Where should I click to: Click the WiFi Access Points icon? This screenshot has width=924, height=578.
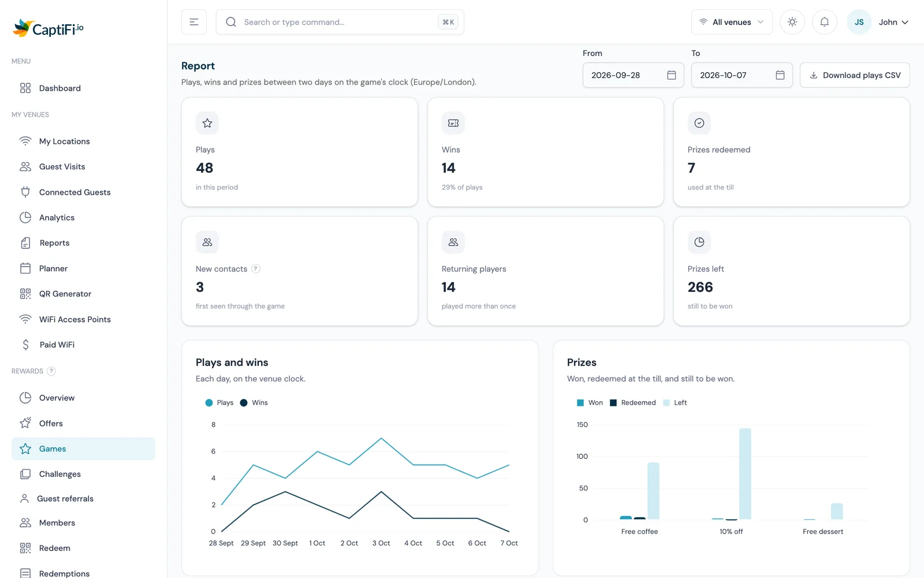tap(25, 319)
